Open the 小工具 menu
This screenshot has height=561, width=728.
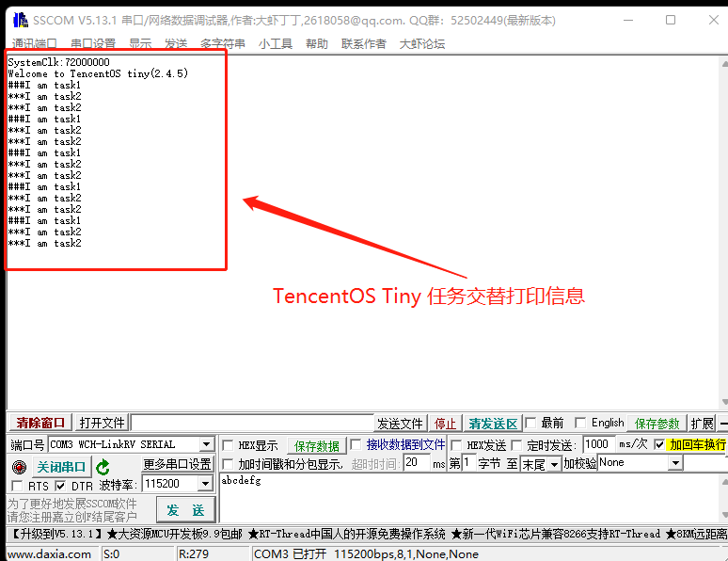276,44
